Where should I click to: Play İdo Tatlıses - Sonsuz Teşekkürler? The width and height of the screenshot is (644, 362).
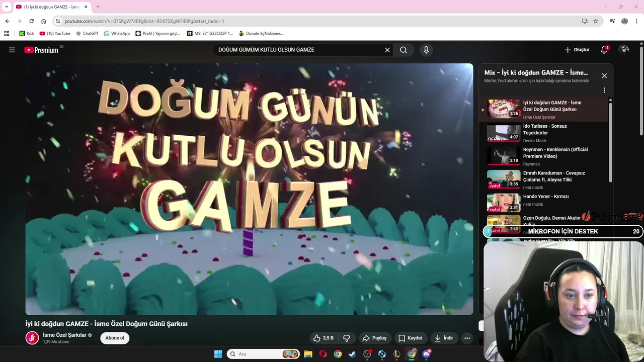point(545,133)
